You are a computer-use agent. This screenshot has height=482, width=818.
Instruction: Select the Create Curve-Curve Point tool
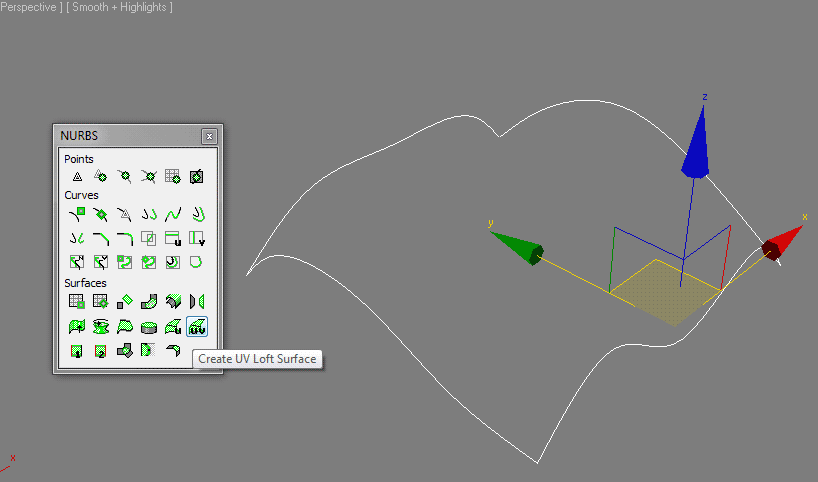149,177
